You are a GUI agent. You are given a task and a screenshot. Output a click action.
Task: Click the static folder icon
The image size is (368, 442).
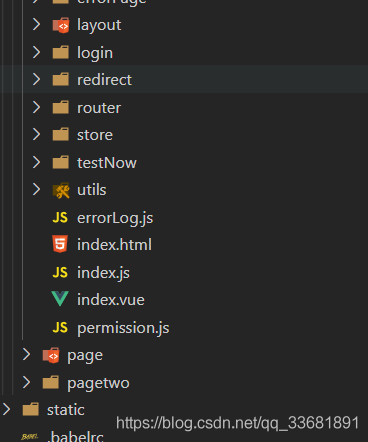(31, 409)
